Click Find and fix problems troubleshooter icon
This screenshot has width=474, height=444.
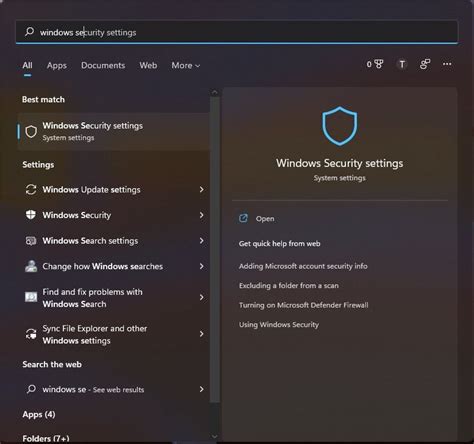tap(31, 297)
